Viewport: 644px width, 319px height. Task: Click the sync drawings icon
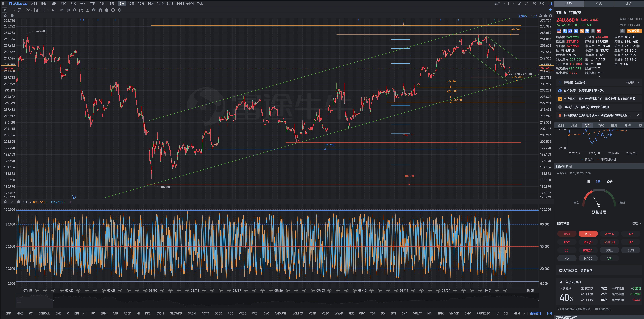point(113,10)
